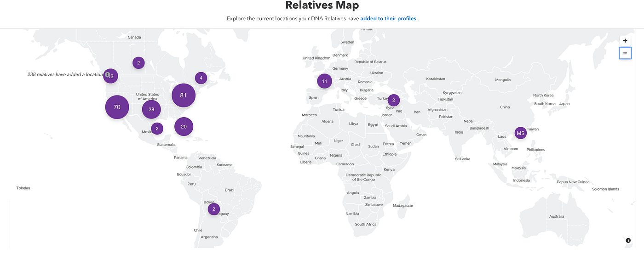Click the Saudi Arabia map label
The width and height of the screenshot is (644, 254).
(396, 126)
